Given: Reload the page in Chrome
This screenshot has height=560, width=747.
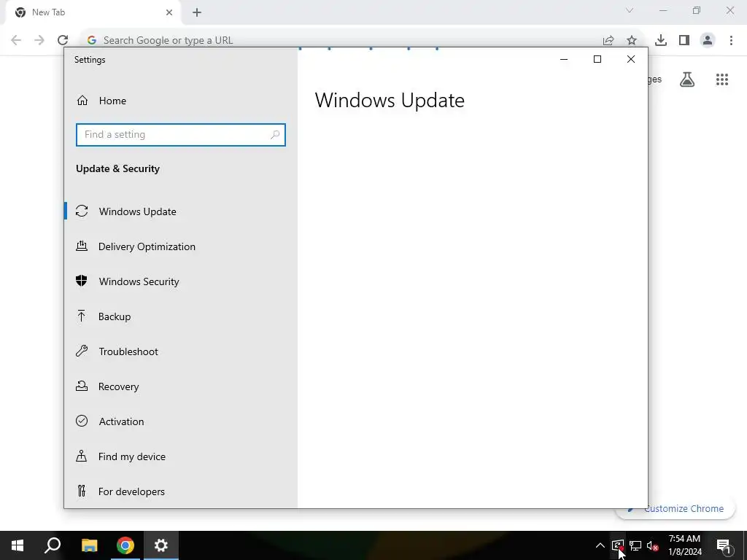Looking at the screenshot, I should [63, 40].
